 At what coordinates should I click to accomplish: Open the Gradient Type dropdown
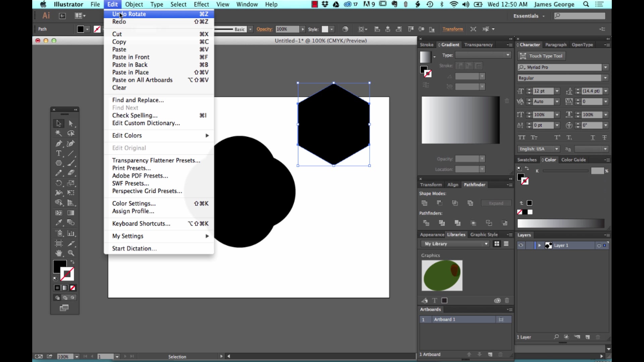506,55
